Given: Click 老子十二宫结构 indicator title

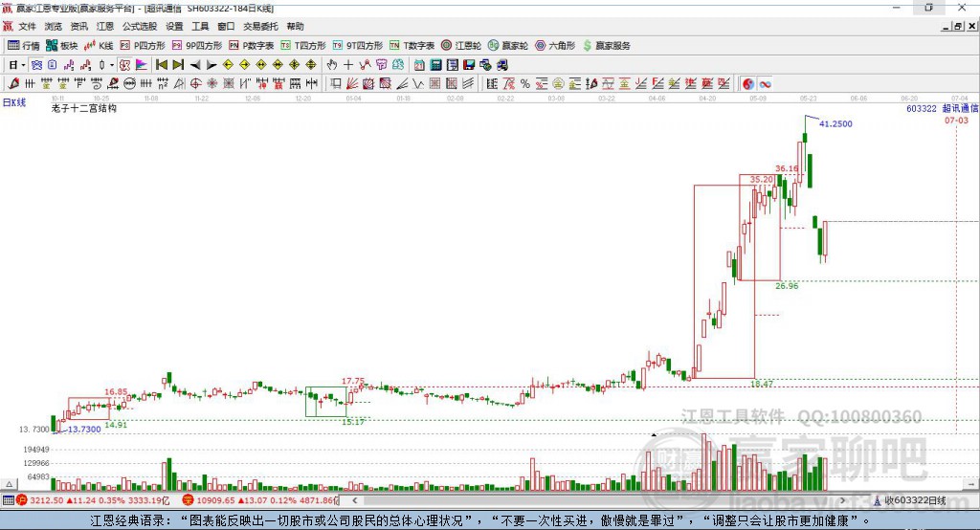Looking at the screenshot, I should coord(84,108).
